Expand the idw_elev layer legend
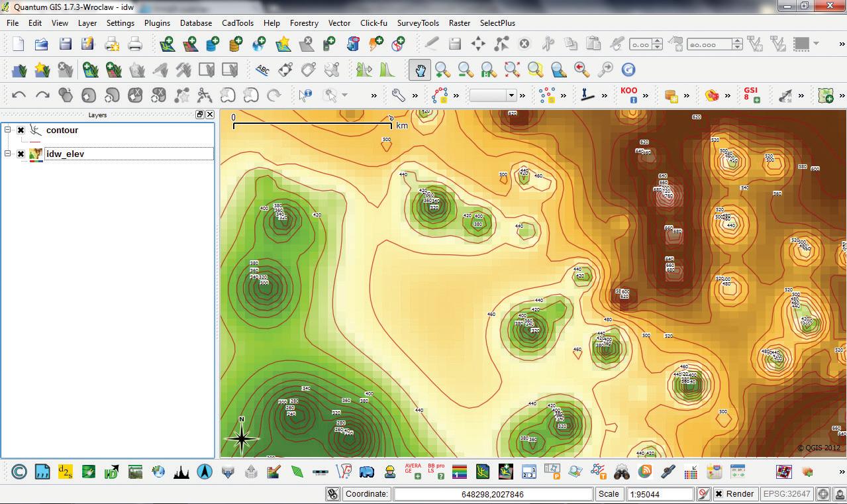 pos(8,154)
